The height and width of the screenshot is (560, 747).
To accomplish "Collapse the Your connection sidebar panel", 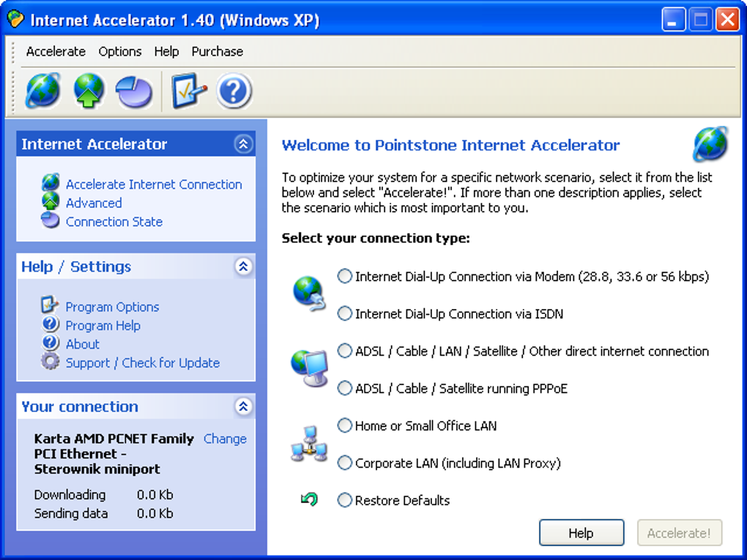I will 243,406.
